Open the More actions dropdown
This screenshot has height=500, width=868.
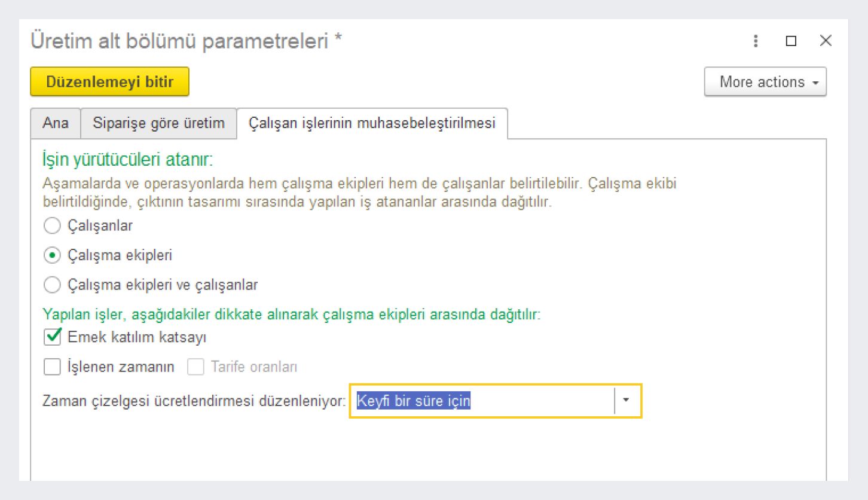[765, 82]
